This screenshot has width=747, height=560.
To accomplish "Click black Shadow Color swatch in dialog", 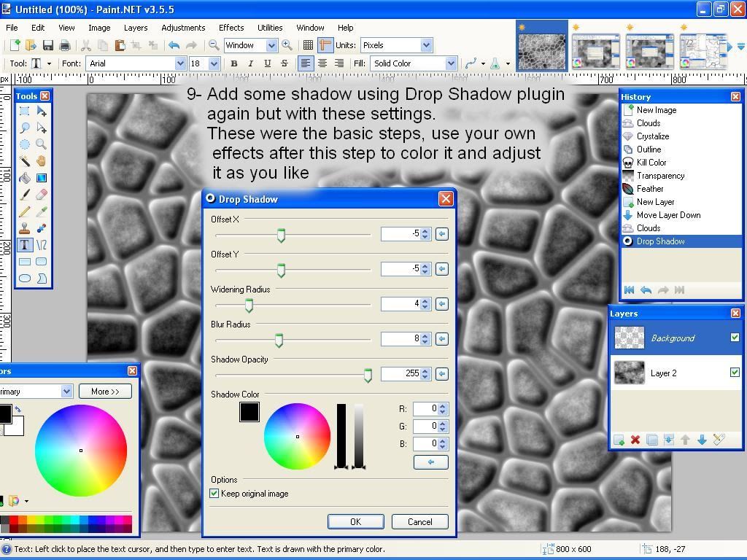I will 249,412.
